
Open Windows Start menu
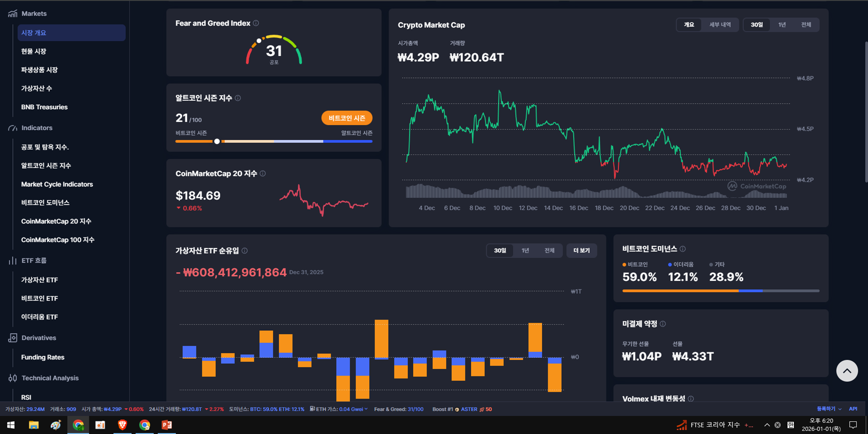tap(11, 425)
